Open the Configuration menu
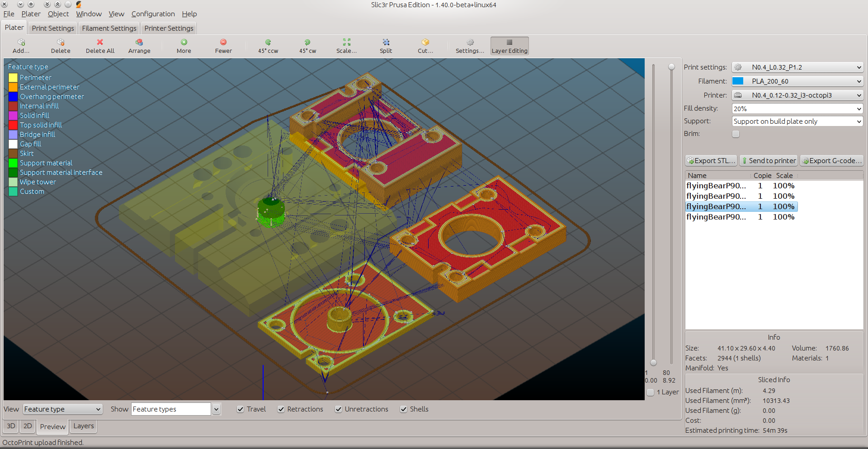The height and width of the screenshot is (449, 868). 153,14
